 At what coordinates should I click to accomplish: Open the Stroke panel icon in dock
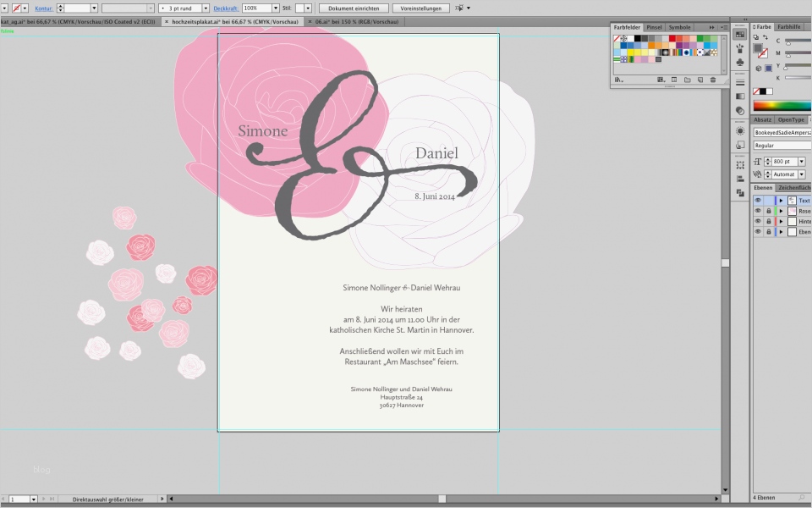[740, 80]
